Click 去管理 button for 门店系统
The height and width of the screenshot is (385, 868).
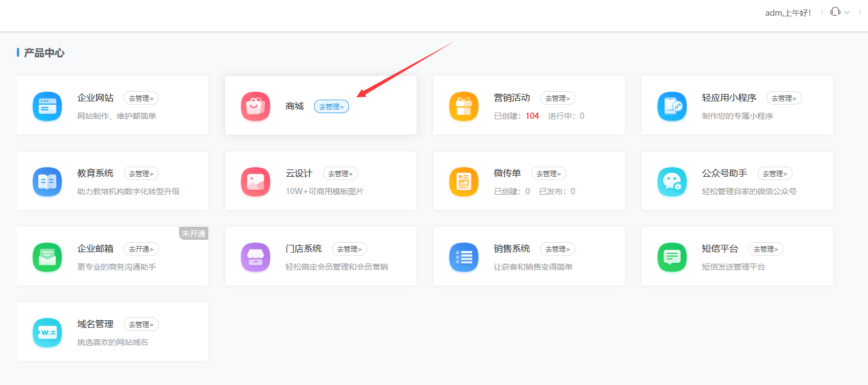tap(350, 249)
